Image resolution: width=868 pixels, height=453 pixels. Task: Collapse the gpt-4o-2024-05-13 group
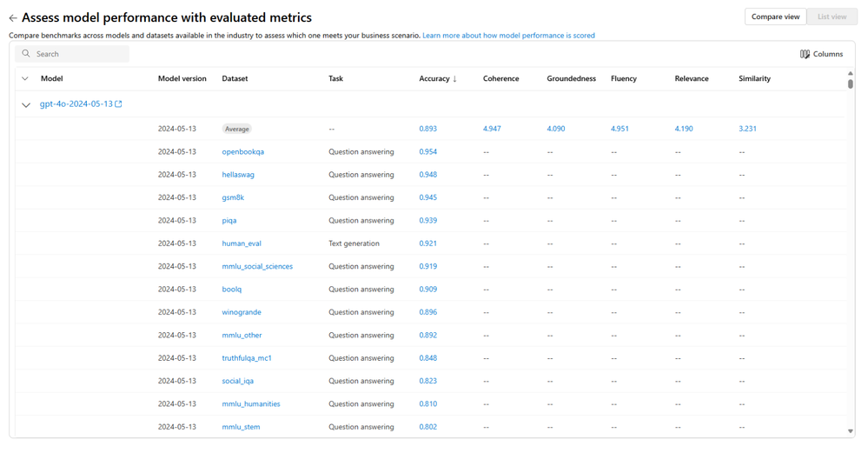point(26,104)
